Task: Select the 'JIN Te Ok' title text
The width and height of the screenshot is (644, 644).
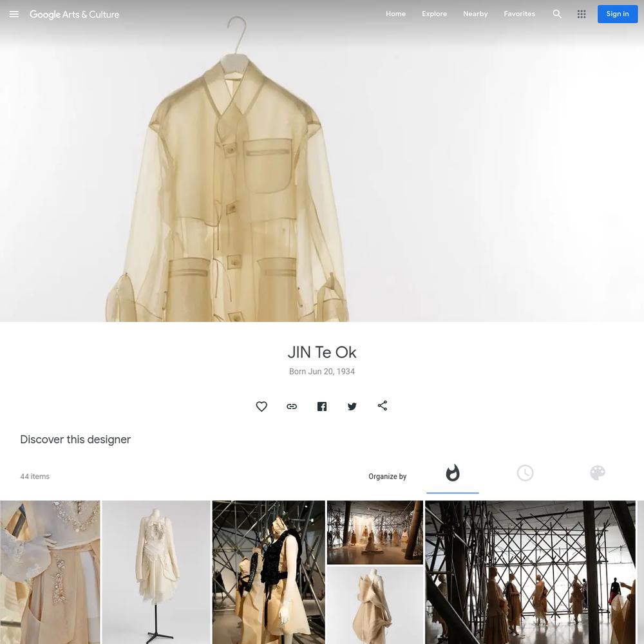Action: (322, 352)
